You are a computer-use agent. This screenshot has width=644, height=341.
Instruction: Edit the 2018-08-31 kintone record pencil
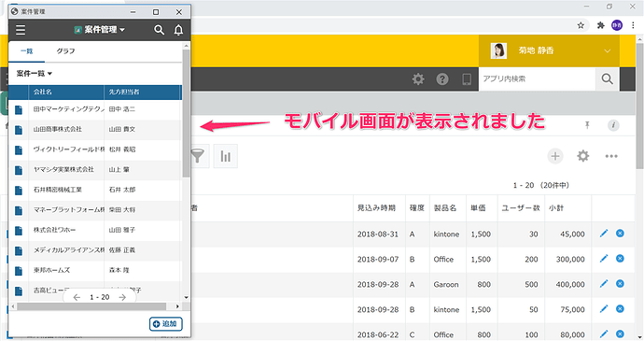[x=604, y=234]
